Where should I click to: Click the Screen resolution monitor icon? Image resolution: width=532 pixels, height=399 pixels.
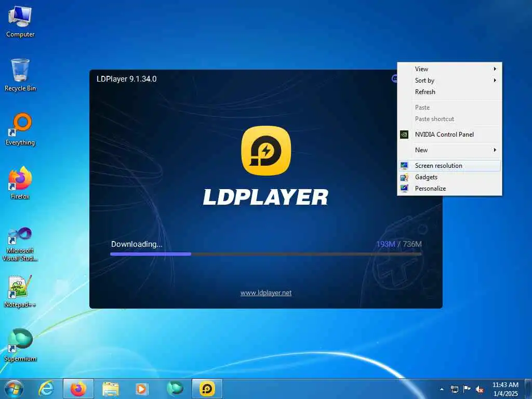coord(404,166)
